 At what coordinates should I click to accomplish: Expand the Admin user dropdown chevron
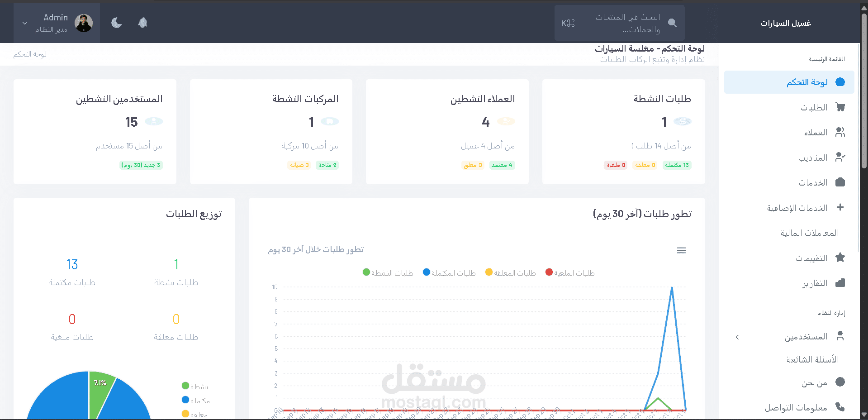(25, 23)
